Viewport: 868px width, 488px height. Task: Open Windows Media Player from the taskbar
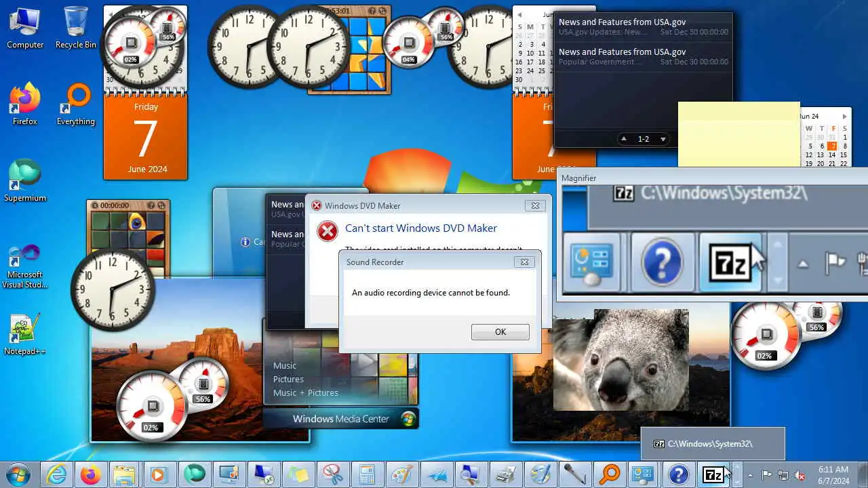click(159, 474)
